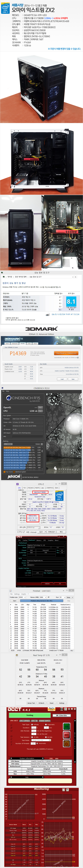Viewport: 83px width, 868px height.
Task: Click the PayPal Donate badge in OCCT
Action: 51,709
